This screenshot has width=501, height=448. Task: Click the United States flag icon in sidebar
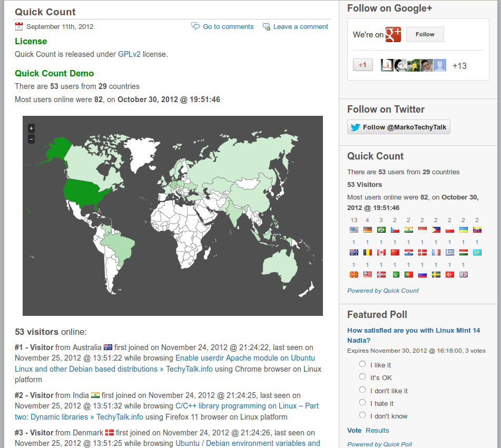[354, 230]
